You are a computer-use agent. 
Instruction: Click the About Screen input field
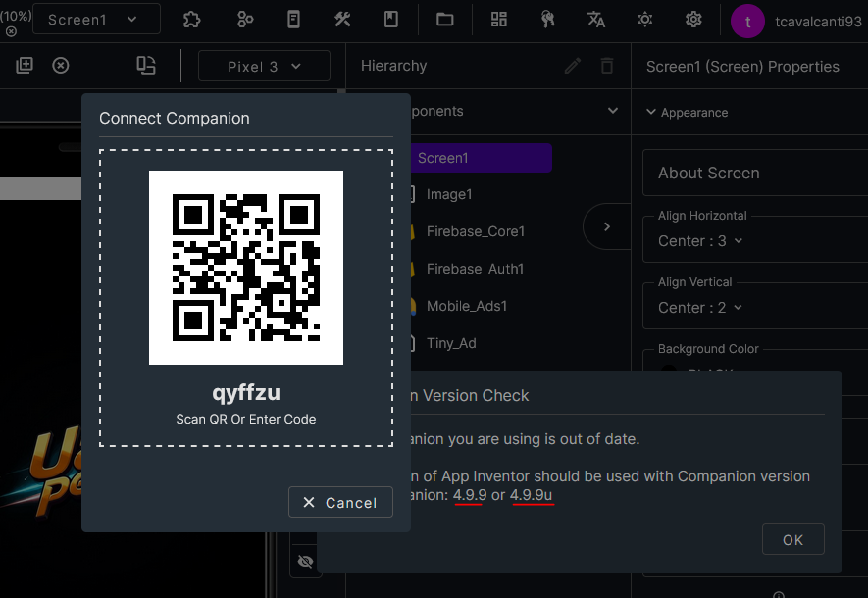coord(755,173)
